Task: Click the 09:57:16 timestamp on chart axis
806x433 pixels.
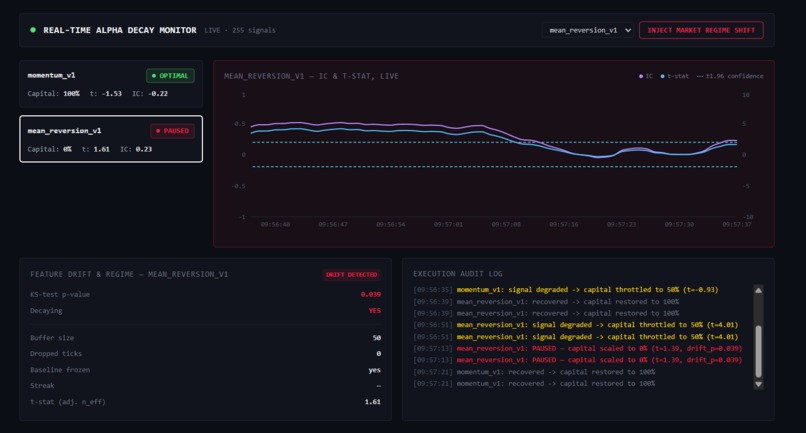Action: pyautogui.click(x=563, y=225)
